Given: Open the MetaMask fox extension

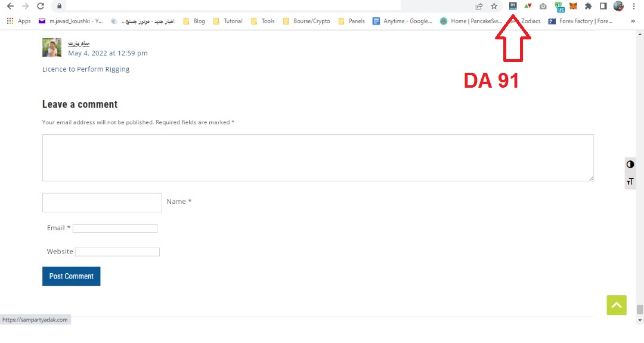Looking at the screenshot, I should (x=573, y=6).
